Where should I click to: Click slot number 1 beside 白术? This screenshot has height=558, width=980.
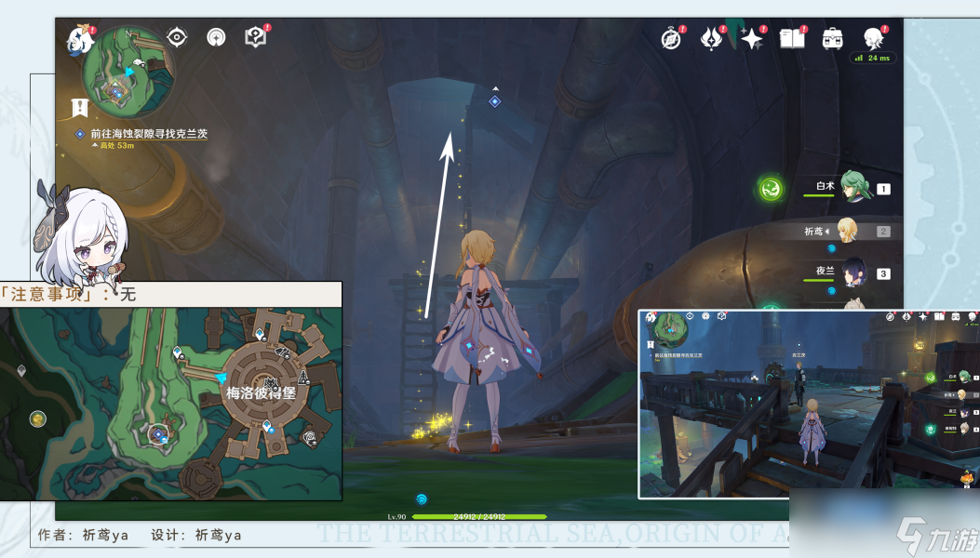click(x=883, y=189)
